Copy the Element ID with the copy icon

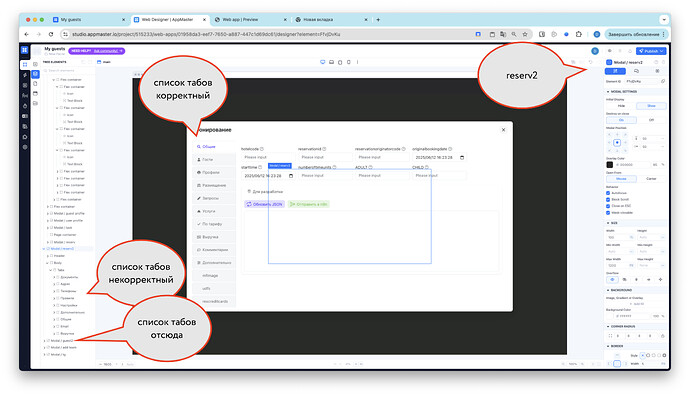point(663,81)
